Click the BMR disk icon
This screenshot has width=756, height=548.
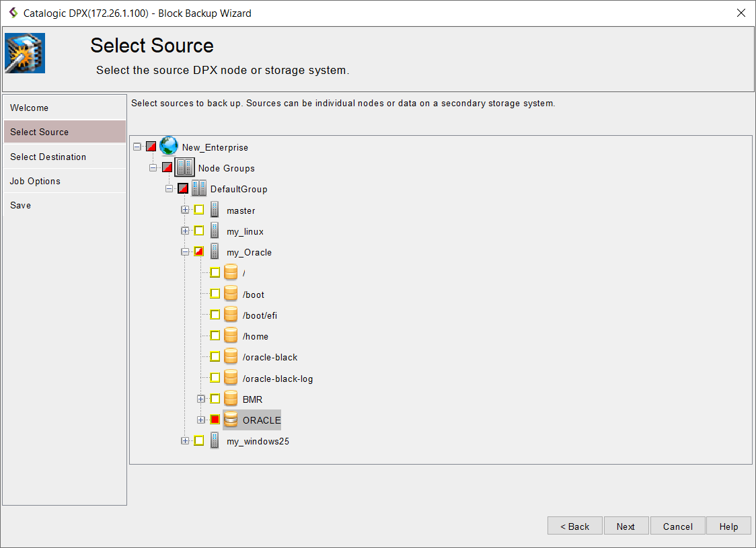pos(231,399)
